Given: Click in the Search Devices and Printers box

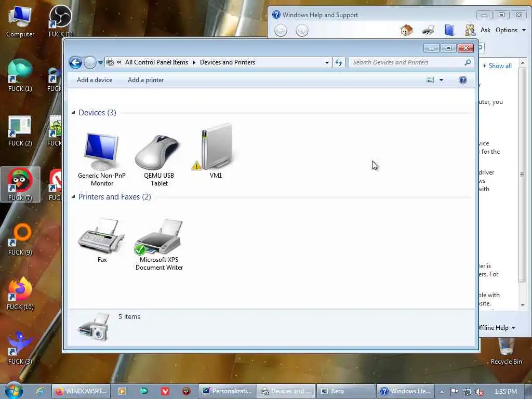Looking at the screenshot, I should tap(407, 62).
